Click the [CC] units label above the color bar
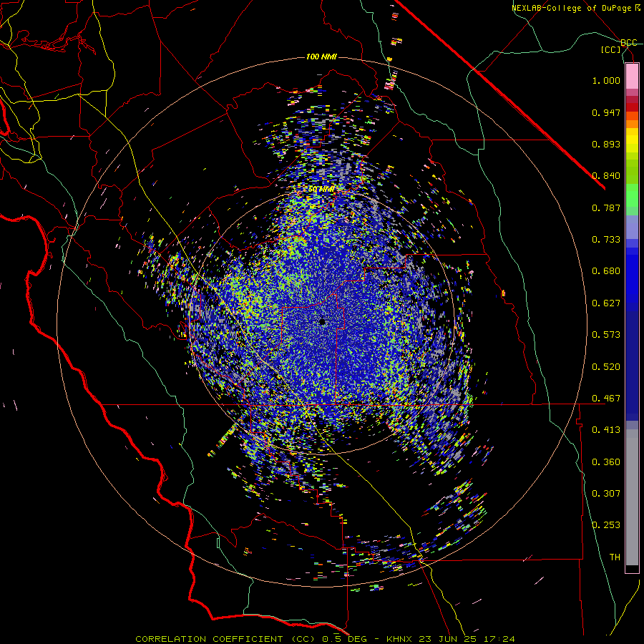Image resolution: width=644 pixels, height=644 pixels. (611, 49)
